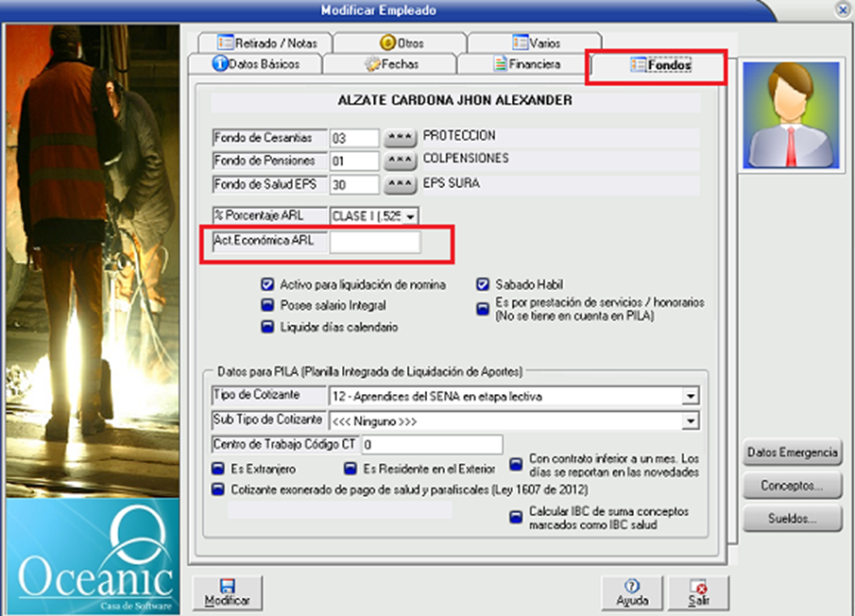
Task: Open Ayuda help button
Action: (632, 592)
